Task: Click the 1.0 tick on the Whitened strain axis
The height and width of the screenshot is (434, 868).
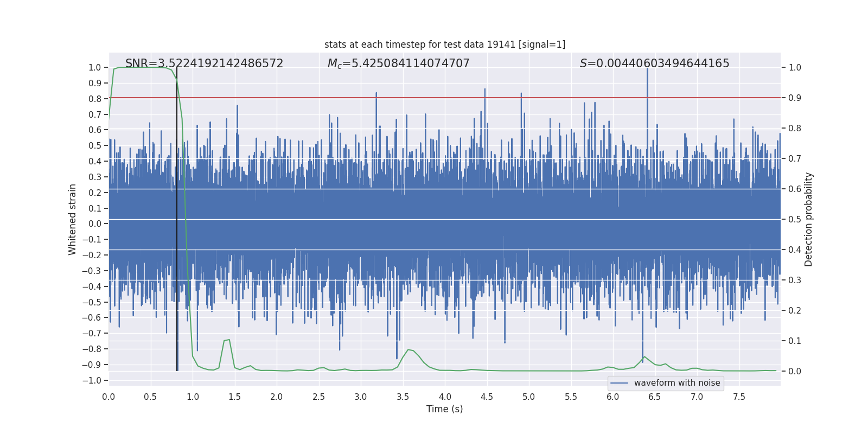Action: [x=95, y=67]
